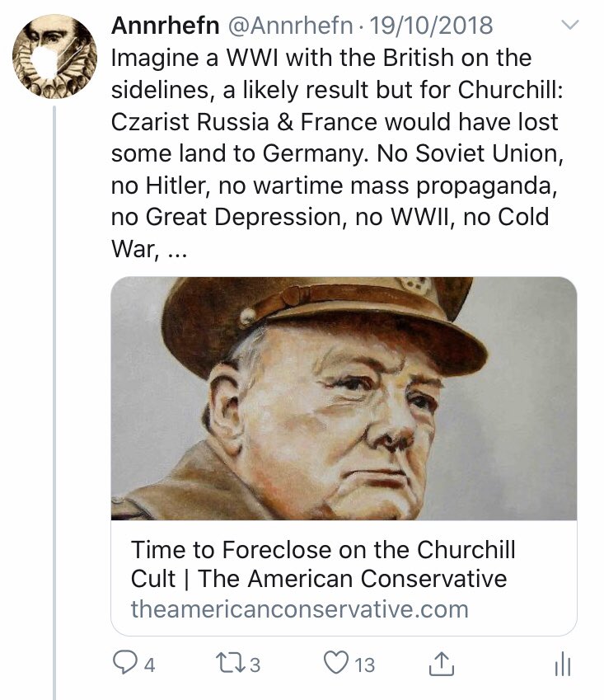Image resolution: width=604 pixels, height=700 pixels.
Task: Open the tweet via the 19/10/2018 date
Action: [x=432, y=27]
